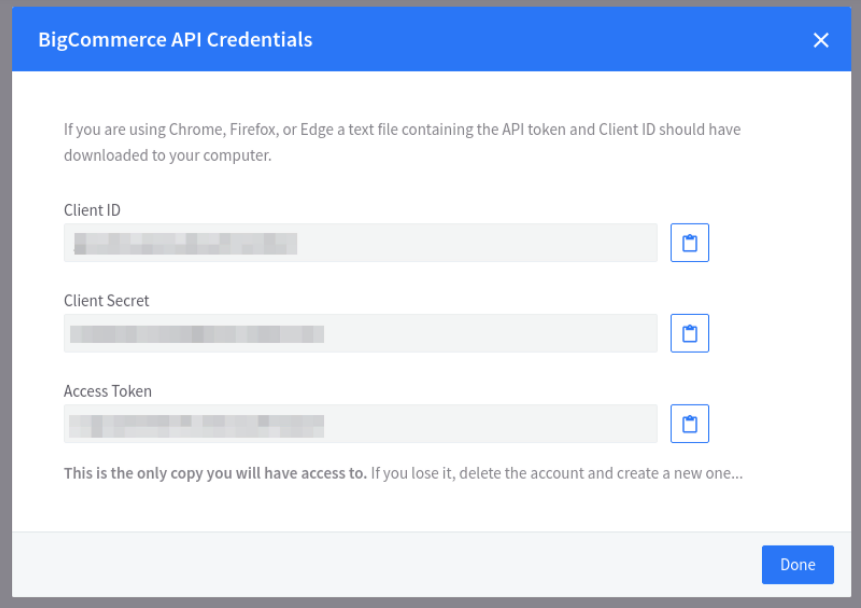Select the Access Token field
The height and width of the screenshot is (608, 861).
[360, 423]
